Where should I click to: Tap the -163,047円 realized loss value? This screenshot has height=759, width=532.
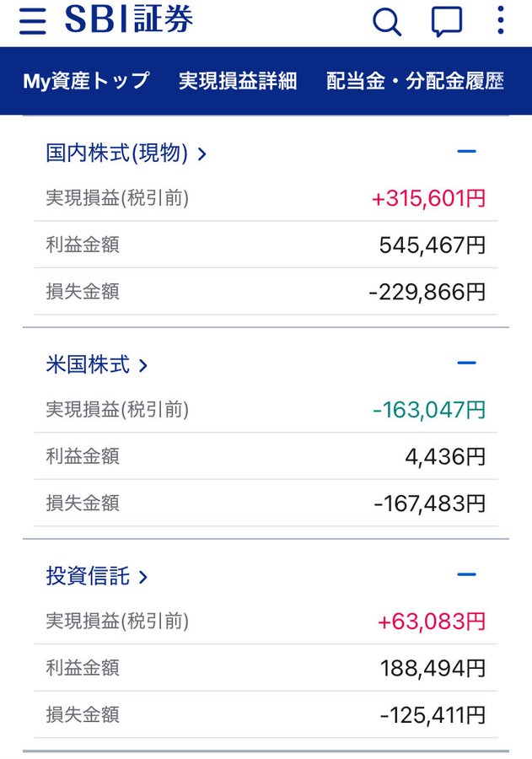[x=429, y=410]
